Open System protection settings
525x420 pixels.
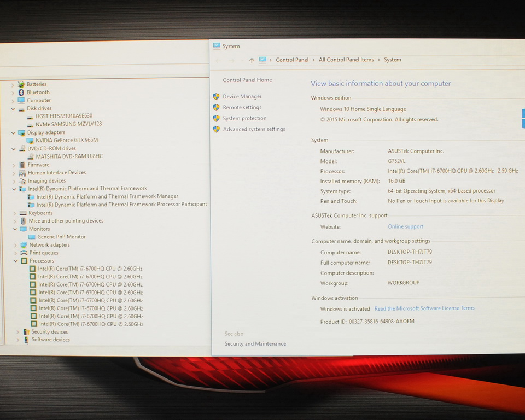[245, 118]
